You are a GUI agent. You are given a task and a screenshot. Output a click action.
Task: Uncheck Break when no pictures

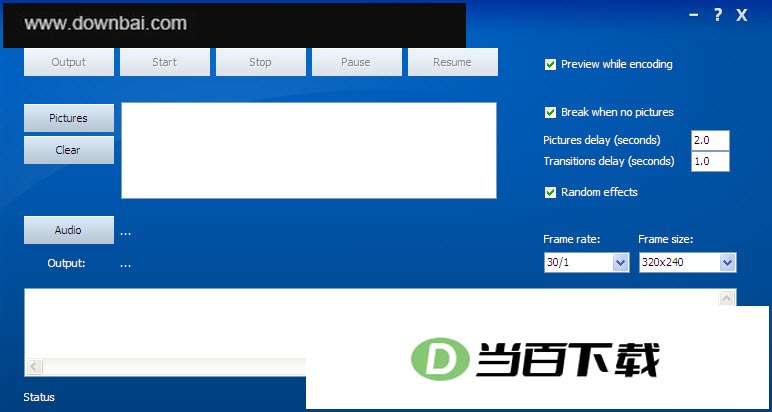point(550,113)
